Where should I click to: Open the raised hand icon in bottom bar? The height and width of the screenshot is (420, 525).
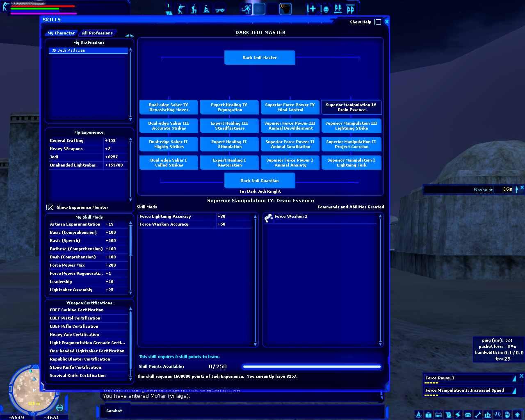click(x=507, y=415)
